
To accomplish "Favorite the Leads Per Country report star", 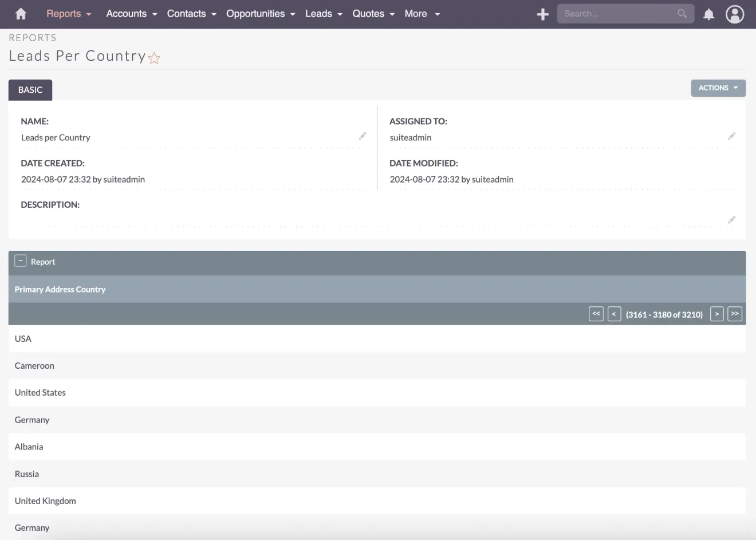I will (x=153, y=58).
